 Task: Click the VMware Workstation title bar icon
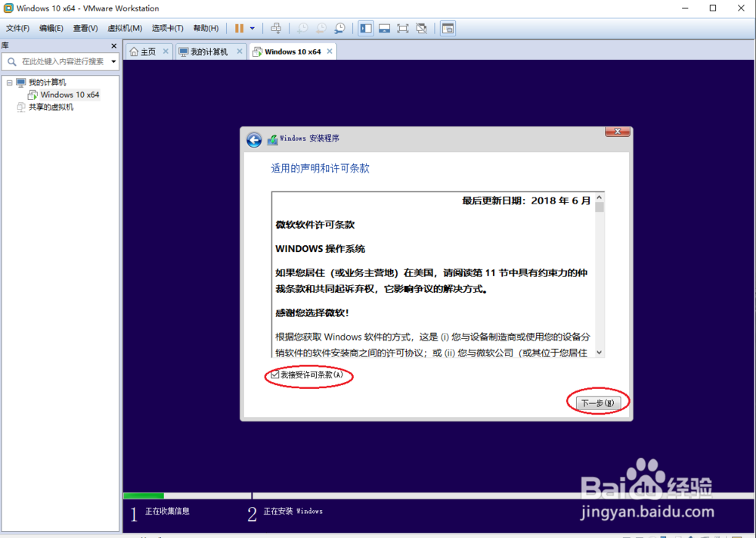[x=8, y=8]
